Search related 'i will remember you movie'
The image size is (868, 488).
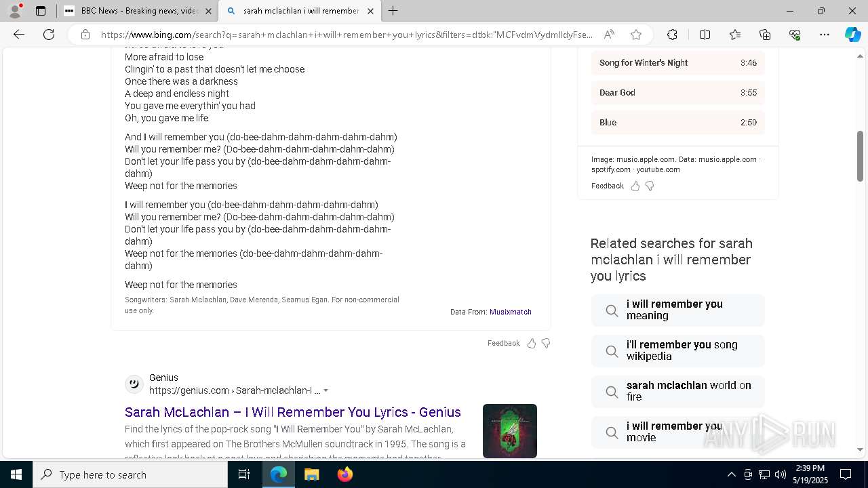point(677,432)
